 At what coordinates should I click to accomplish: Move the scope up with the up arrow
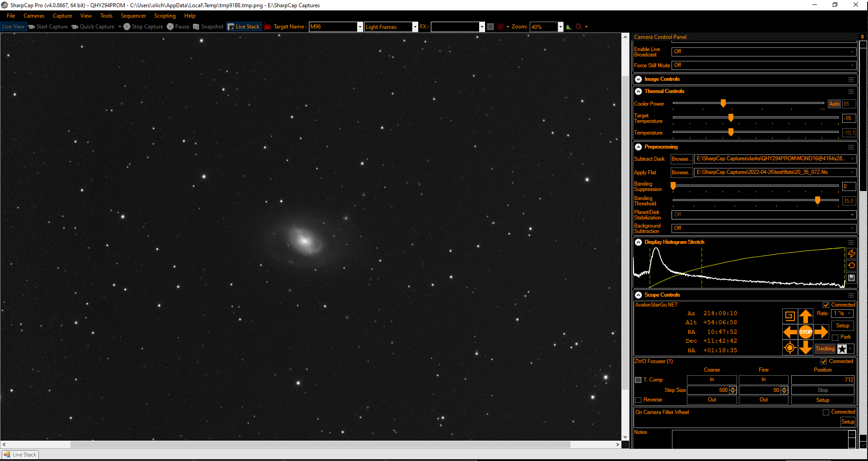[806, 316]
